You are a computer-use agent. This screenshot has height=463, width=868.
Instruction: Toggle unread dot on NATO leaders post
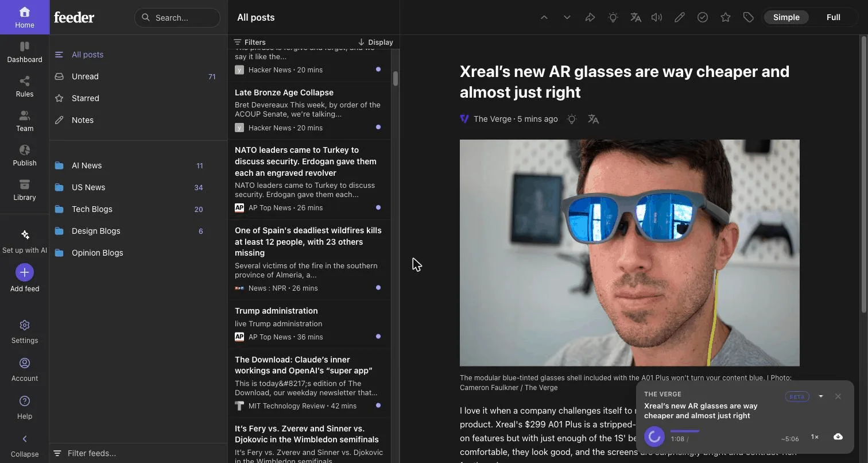click(378, 207)
